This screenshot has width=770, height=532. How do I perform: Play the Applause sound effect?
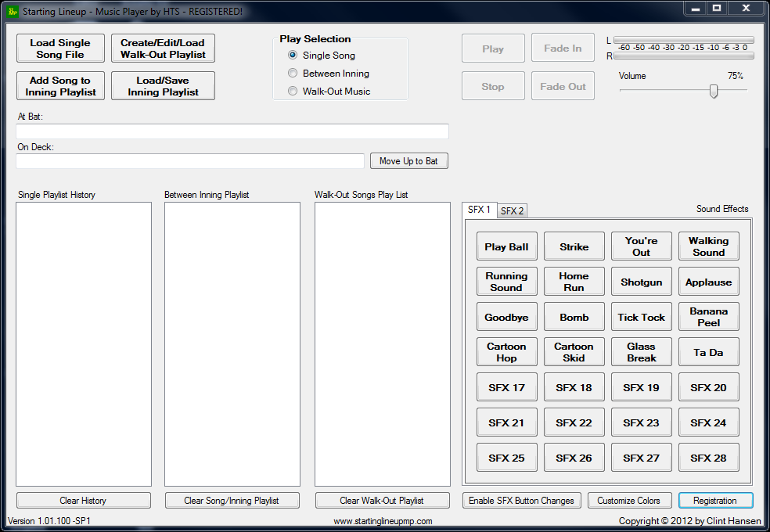[x=709, y=282]
